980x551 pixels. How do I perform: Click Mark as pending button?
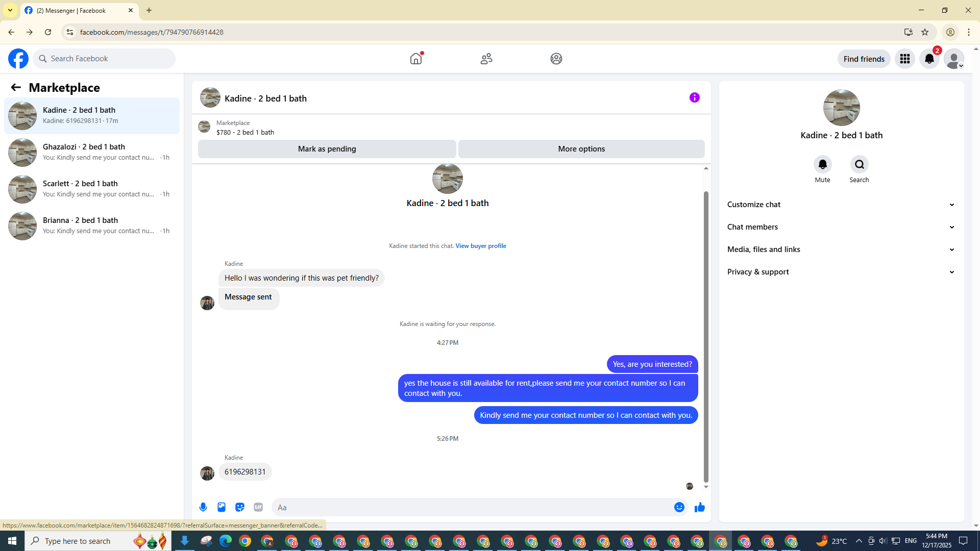327,149
